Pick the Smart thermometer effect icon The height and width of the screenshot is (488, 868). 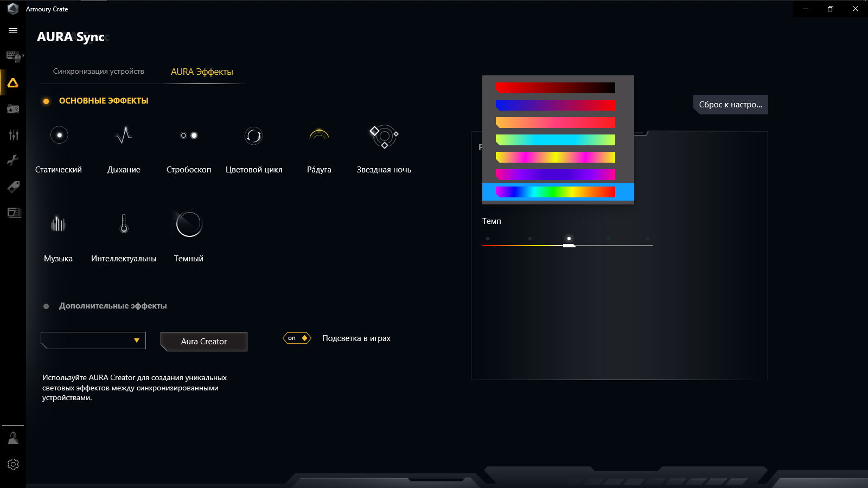tap(124, 223)
